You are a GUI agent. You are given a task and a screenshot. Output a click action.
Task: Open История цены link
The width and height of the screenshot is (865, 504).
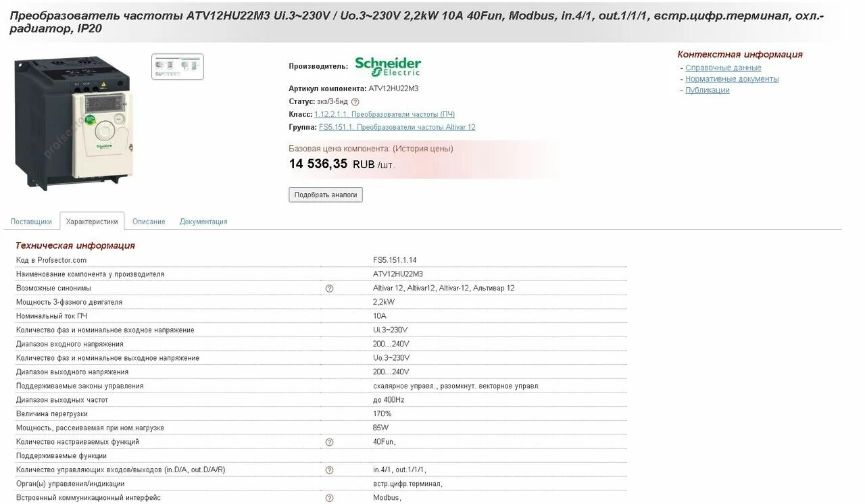pyautogui.click(x=423, y=149)
